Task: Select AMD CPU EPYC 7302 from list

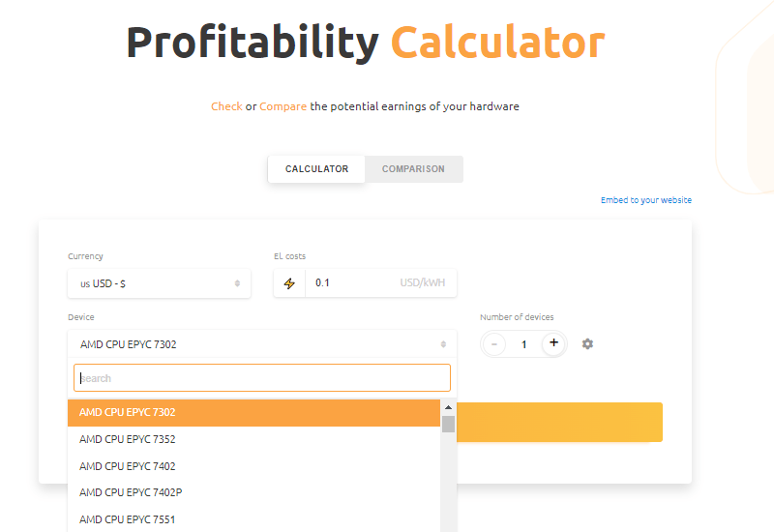Action: 253,412
